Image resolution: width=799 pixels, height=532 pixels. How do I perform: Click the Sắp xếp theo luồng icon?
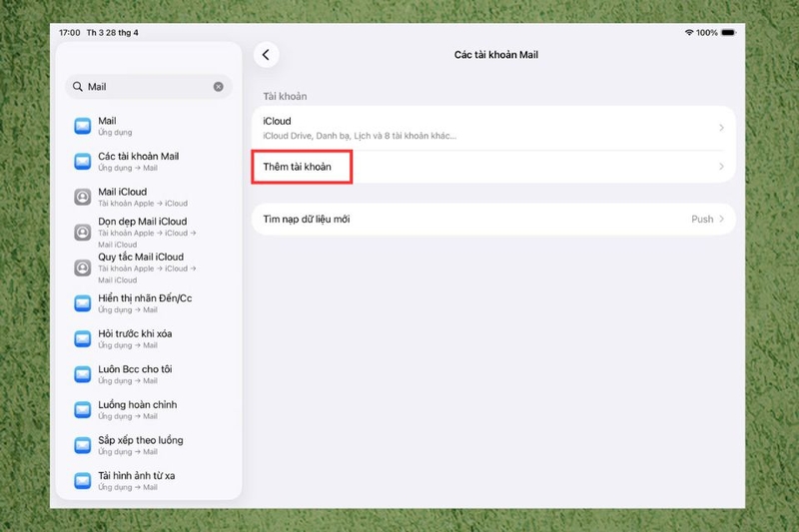pyautogui.click(x=83, y=445)
